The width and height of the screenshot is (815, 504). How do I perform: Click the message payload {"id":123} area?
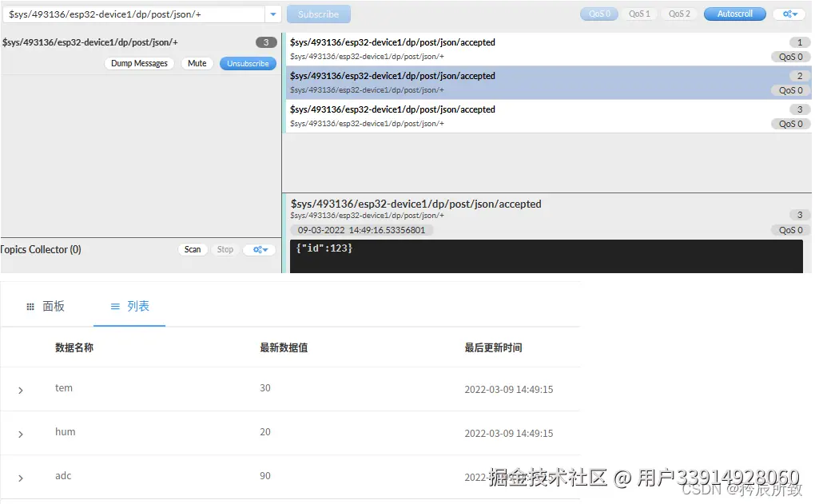coord(547,256)
